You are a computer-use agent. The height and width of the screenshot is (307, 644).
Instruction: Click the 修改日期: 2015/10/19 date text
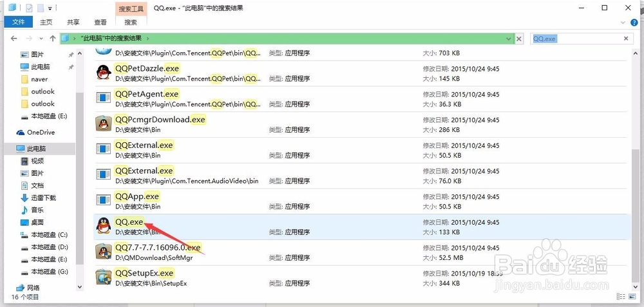click(463, 274)
